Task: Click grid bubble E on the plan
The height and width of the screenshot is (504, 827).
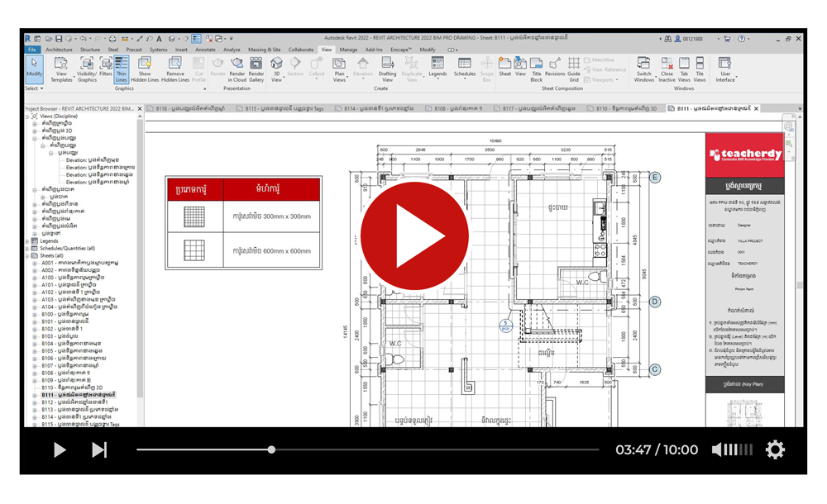Action: point(654,177)
